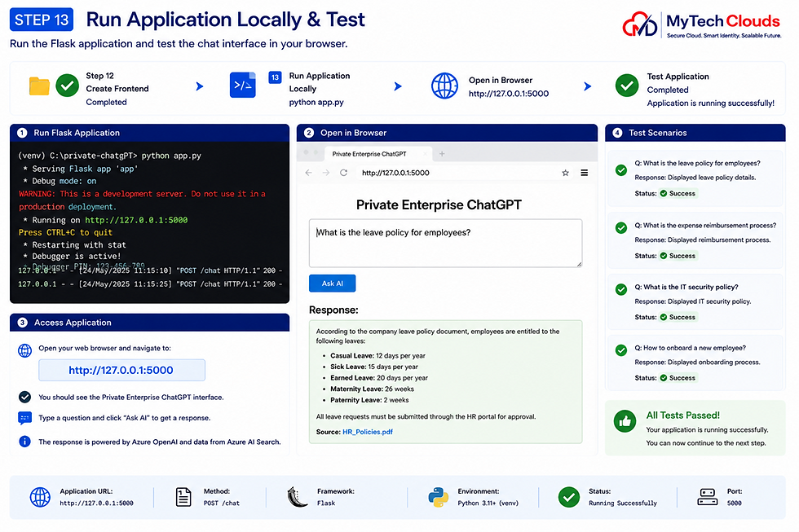Open the HR_Policies.pdf source link
Viewport: 799px width, 532px height.
(x=368, y=432)
